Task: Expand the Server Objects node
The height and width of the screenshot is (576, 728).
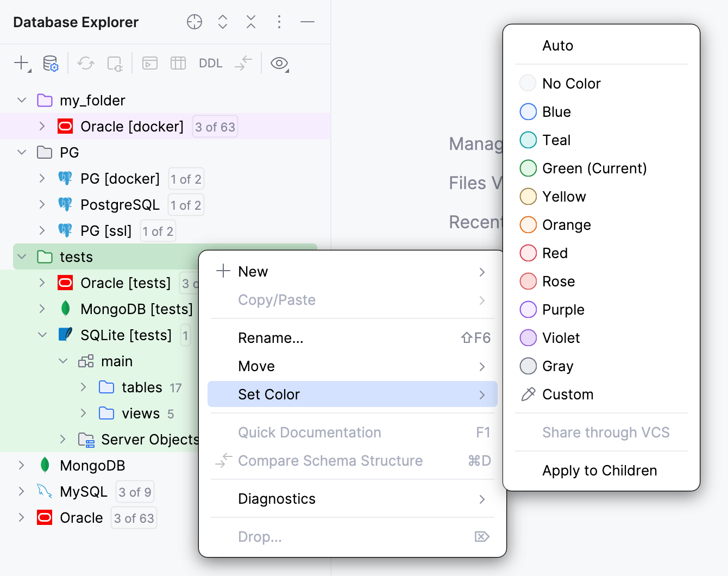Action: click(63, 439)
